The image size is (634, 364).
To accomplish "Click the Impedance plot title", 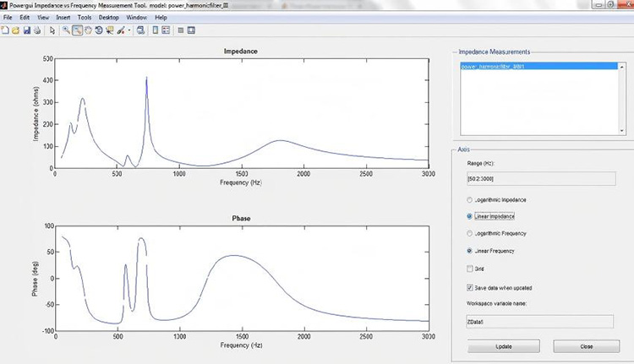I will [241, 52].
